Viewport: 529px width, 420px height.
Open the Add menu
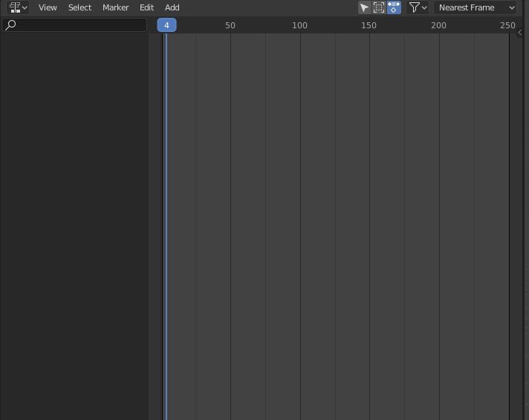point(172,7)
